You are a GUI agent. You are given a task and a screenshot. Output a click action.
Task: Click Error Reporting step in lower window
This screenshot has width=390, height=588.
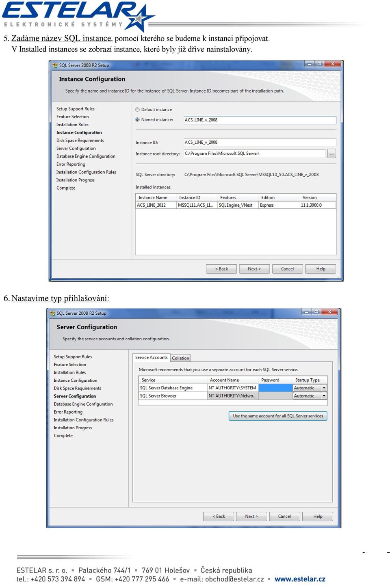pos(68,412)
